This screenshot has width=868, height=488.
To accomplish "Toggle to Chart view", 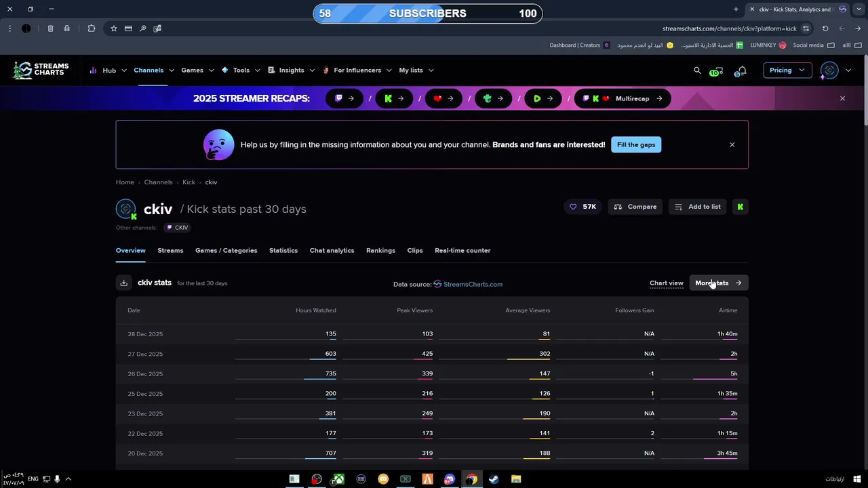I will click(666, 283).
